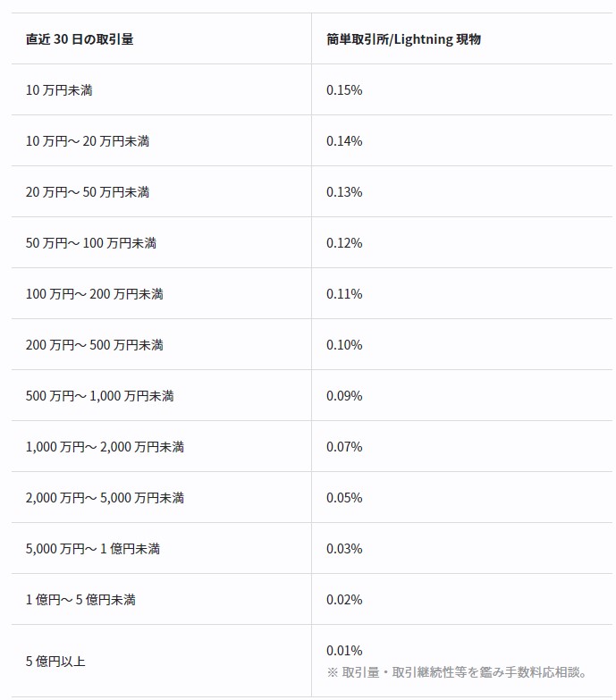The width and height of the screenshot is (616, 700).
Task: Click the 直近 30 日の取引量 column header
Action: pyautogui.click(x=80, y=39)
